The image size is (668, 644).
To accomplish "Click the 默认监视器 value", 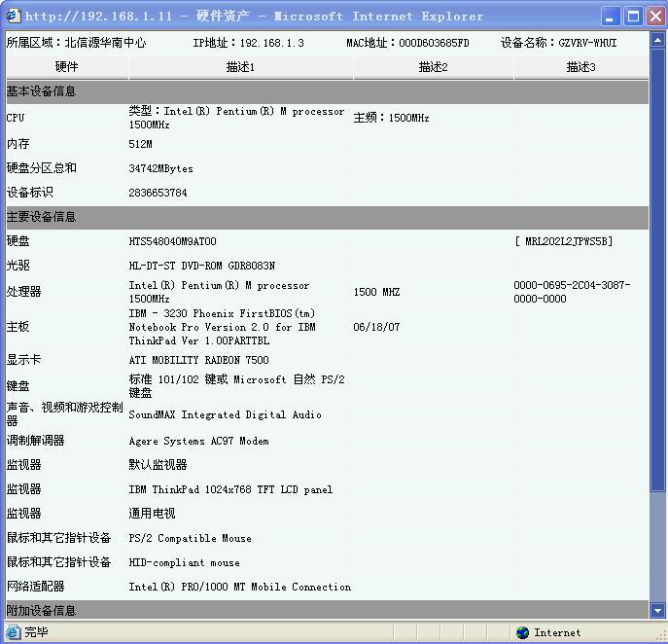I will [158, 465].
